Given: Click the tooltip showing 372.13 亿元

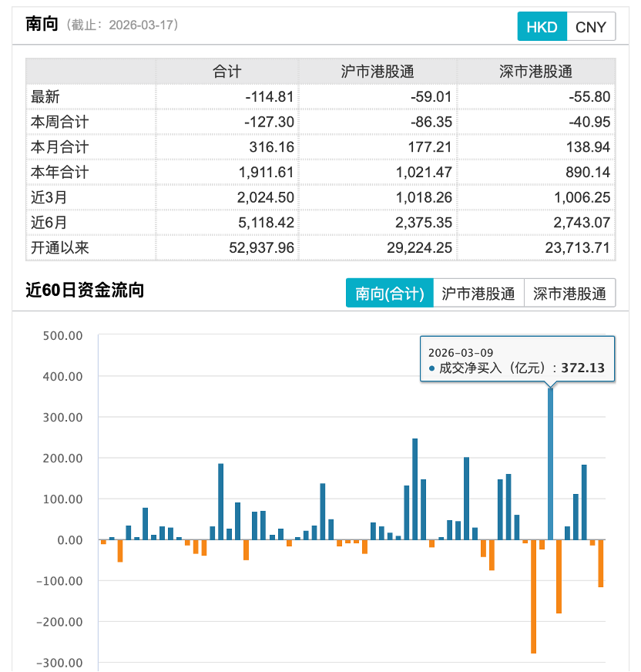Looking at the screenshot, I should pos(516,359).
